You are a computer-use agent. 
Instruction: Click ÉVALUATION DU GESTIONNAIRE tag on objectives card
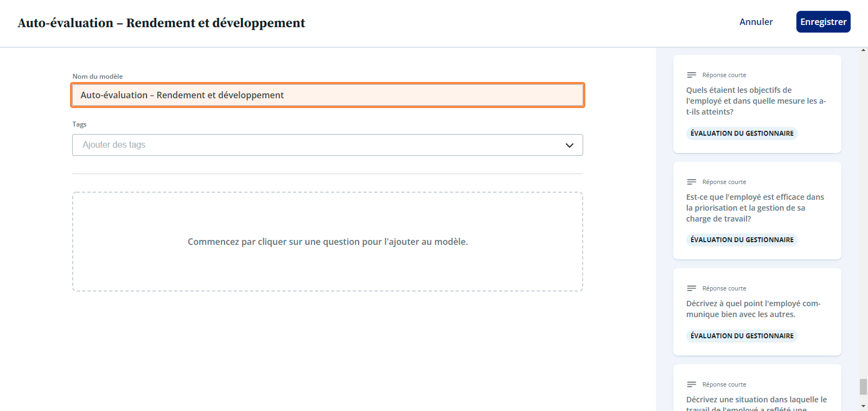click(742, 133)
